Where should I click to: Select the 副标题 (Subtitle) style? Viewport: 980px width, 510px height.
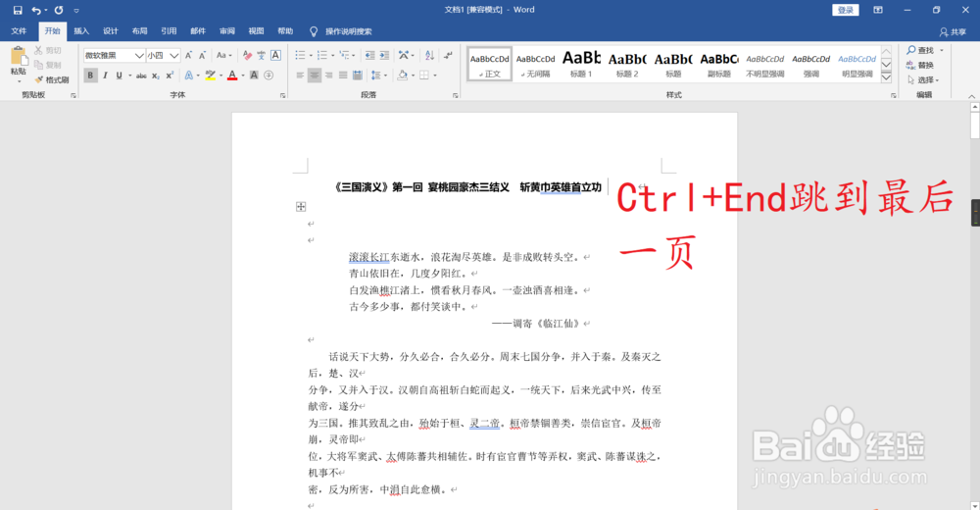tap(718, 64)
